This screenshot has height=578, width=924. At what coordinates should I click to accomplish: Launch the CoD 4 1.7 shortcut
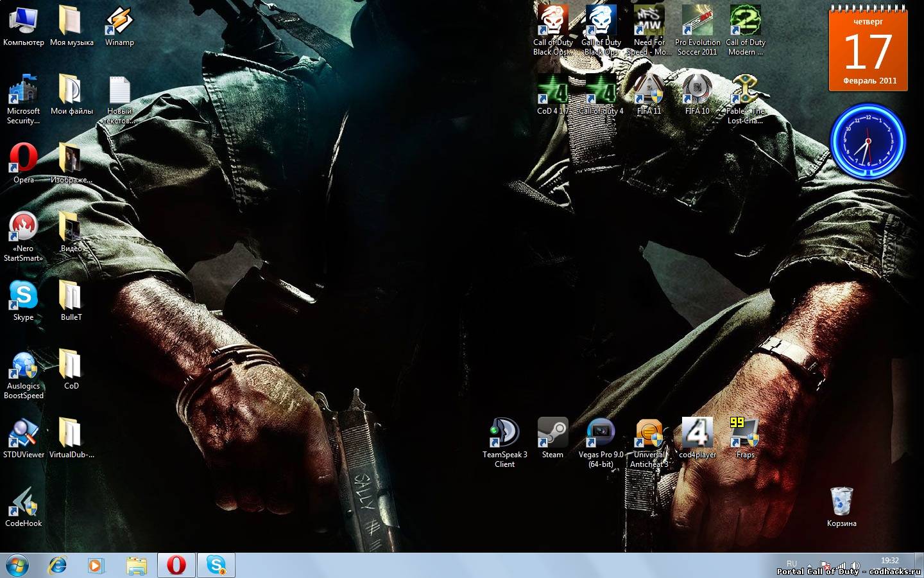[552, 95]
